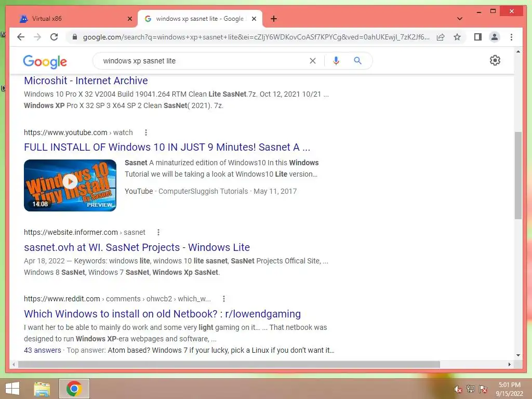
Task: Maximize the Chrome window
Action: click(493, 11)
